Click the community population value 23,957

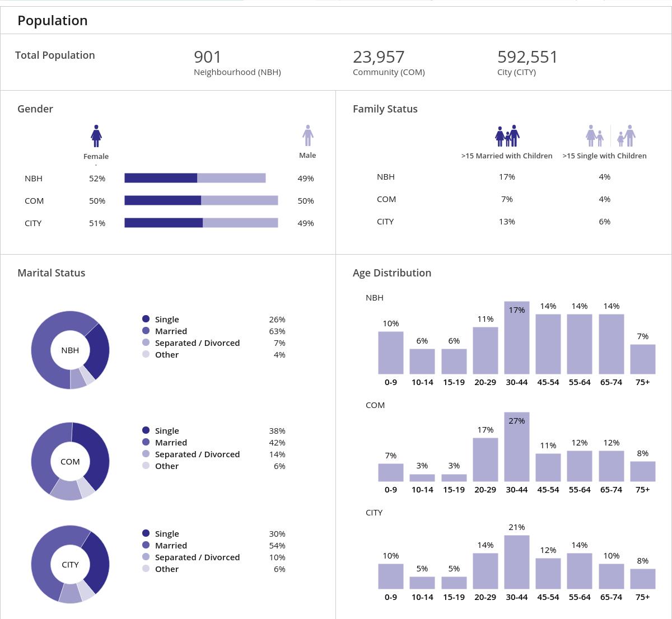(x=379, y=57)
